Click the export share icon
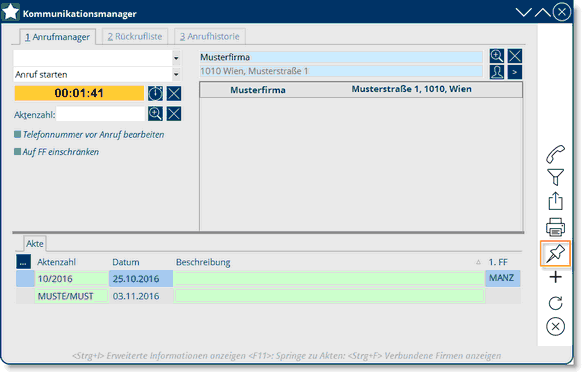The image size is (583, 374). click(555, 201)
